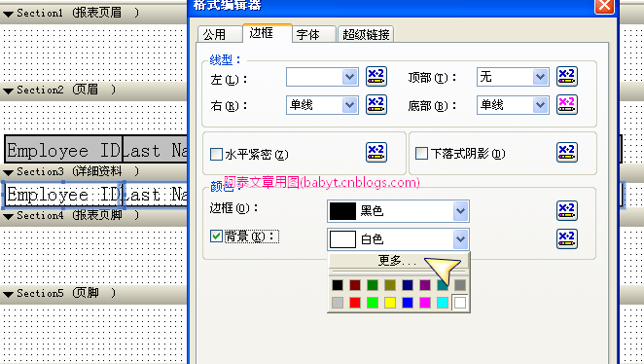Open formula button beside 下落式阴影 option
Image resolution: width=644 pixels, height=364 pixels.
567,153
